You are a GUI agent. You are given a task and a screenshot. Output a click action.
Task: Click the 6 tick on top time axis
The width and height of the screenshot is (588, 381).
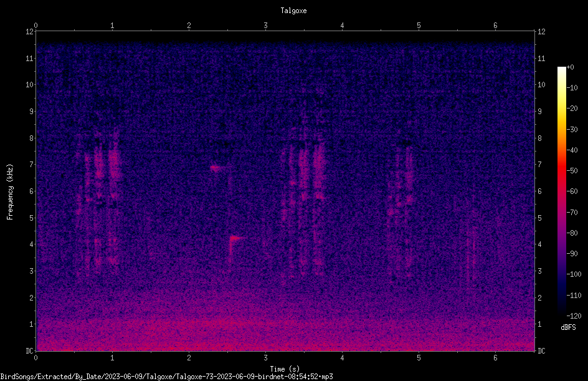coord(495,26)
